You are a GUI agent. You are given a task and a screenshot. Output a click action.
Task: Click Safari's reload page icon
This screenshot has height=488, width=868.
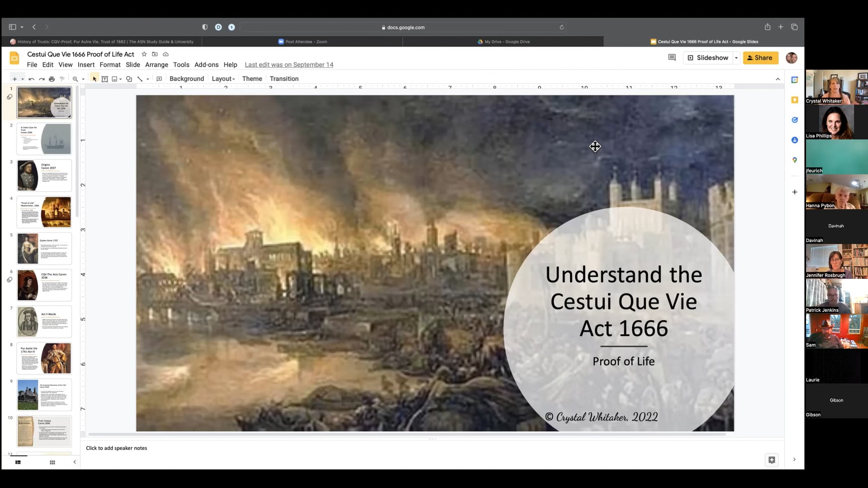(561, 28)
